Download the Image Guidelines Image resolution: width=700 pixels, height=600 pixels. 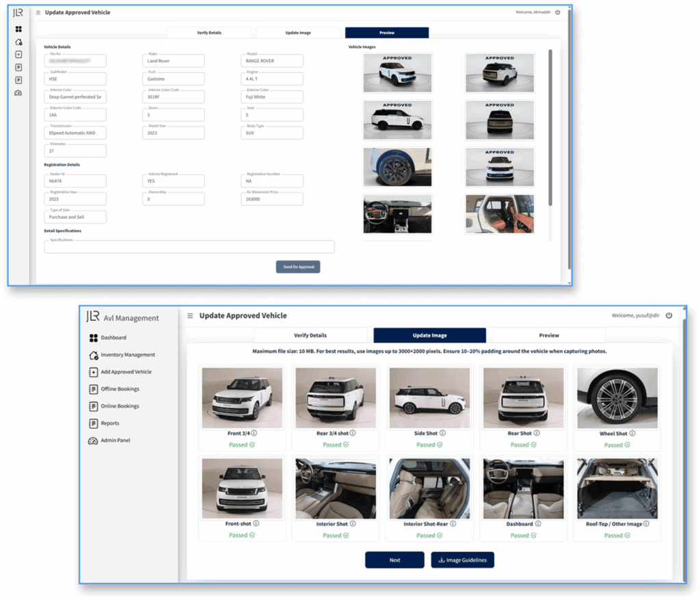(x=462, y=560)
